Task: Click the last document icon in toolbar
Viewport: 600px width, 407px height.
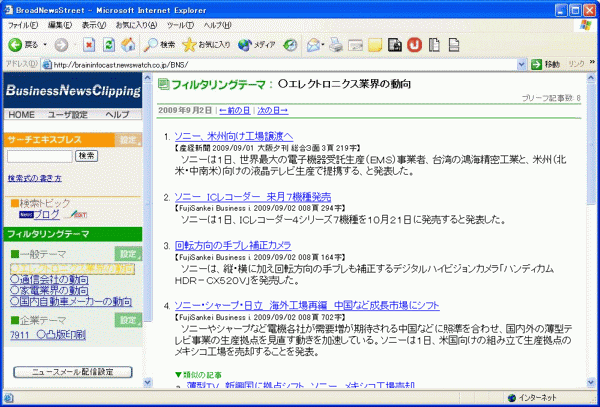Action: click(454, 45)
